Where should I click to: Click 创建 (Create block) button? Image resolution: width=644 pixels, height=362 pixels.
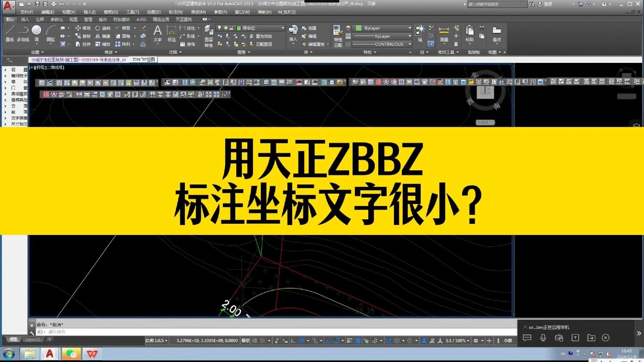pos(309,28)
